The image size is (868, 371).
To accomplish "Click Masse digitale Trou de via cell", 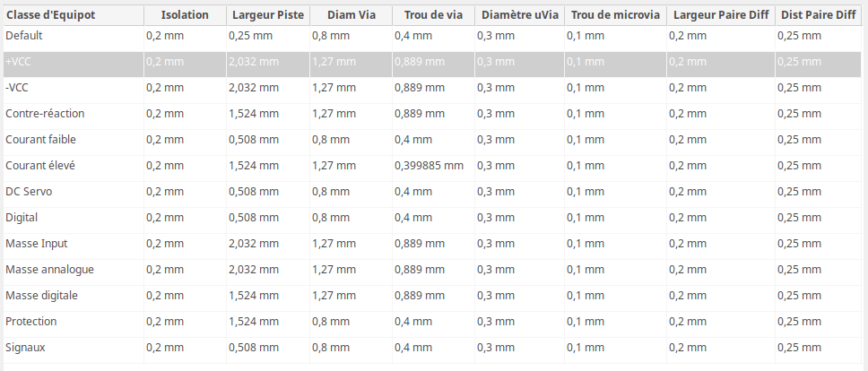I will pyautogui.click(x=433, y=296).
